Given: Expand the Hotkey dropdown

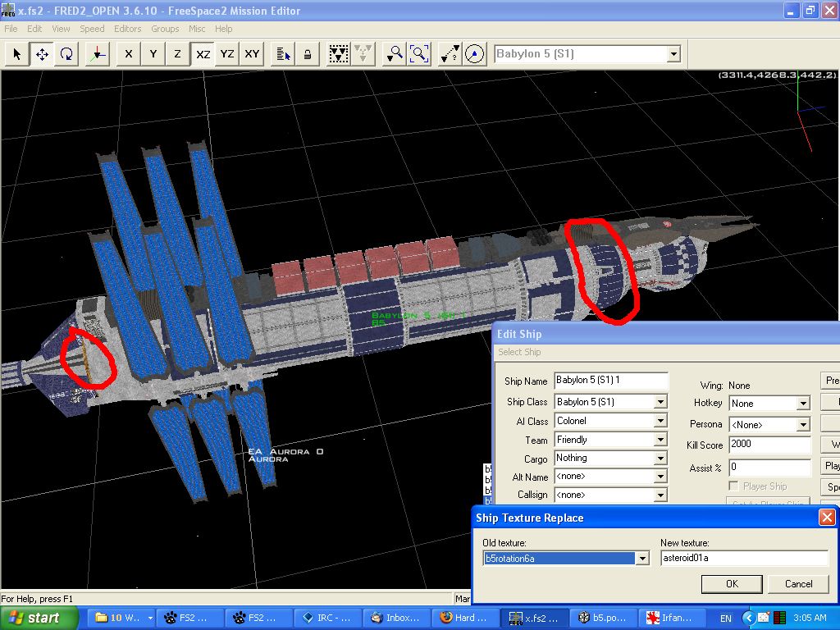Looking at the screenshot, I should coord(803,404).
